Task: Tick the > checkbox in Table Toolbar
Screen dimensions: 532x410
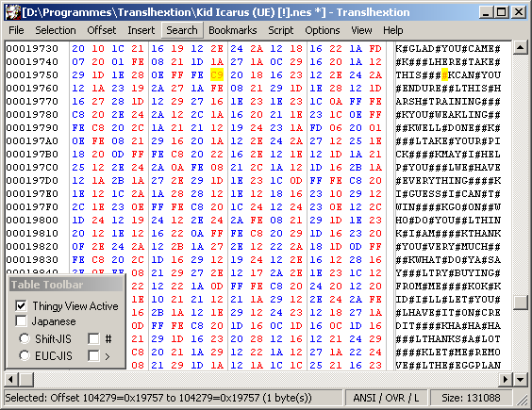Action: pyautogui.click(x=93, y=355)
